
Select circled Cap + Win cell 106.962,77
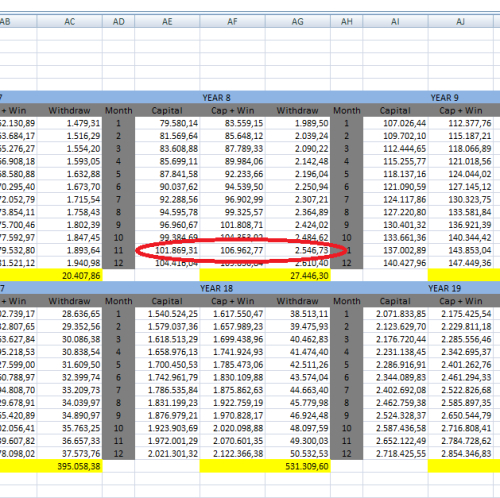click(232, 250)
